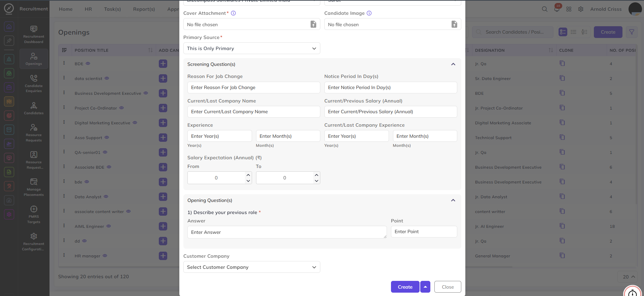This screenshot has height=296, width=644.
Task: Upload file via Cover Attachment icon
Action: click(313, 24)
